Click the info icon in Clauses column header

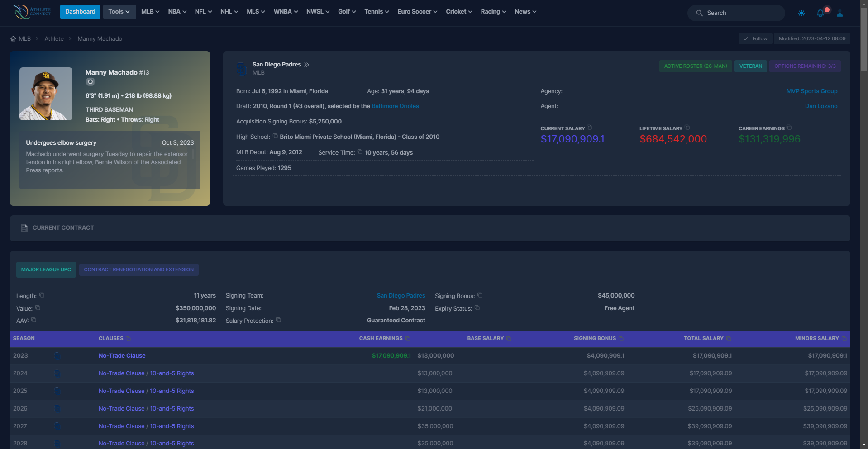click(128, 339)
